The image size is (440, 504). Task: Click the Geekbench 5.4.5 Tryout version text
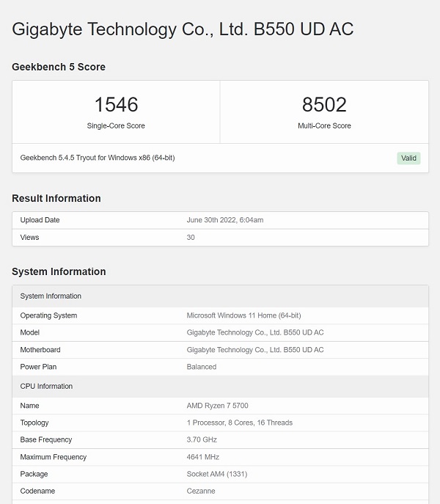pos(98,158)
